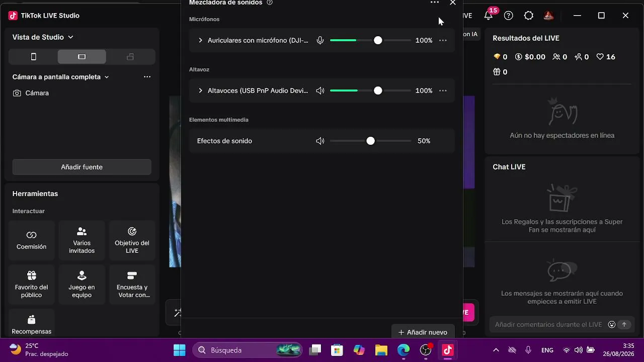This screenshot has height=362, width=644.
Task: Mute the Efectos de sonido audio
Action: (x=320, y=141)
